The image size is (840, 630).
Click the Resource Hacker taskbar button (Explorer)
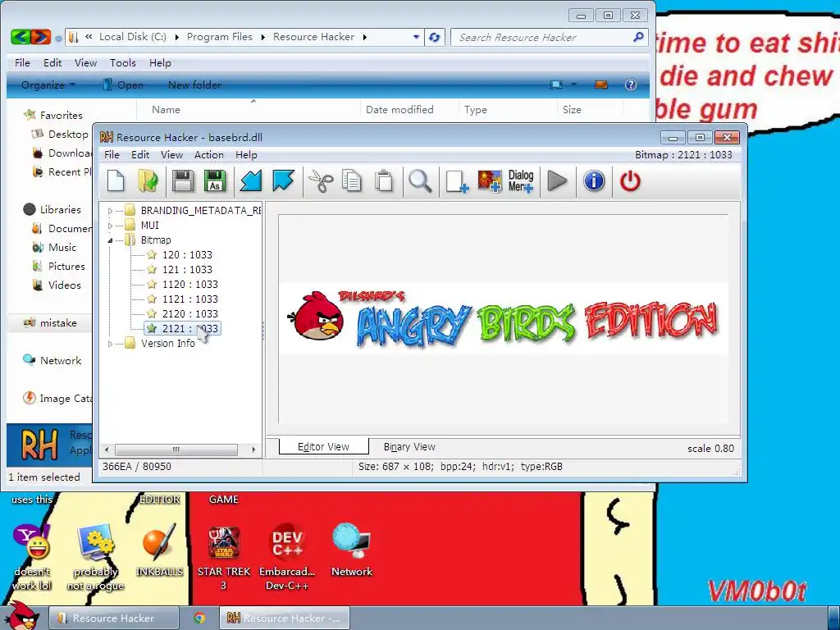point(113,619)
